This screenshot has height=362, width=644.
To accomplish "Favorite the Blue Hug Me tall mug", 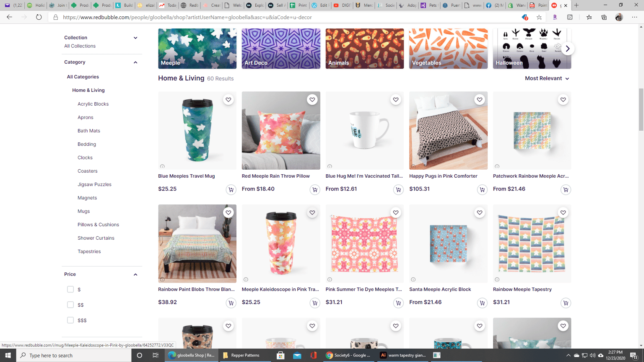I will (396, 100).
